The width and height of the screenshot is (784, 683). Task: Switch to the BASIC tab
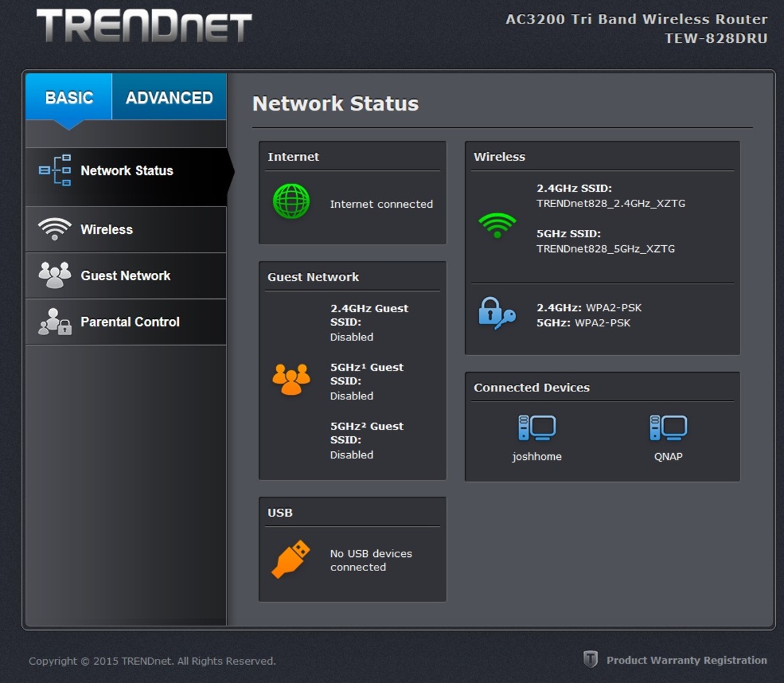click(x=69, y=97)
